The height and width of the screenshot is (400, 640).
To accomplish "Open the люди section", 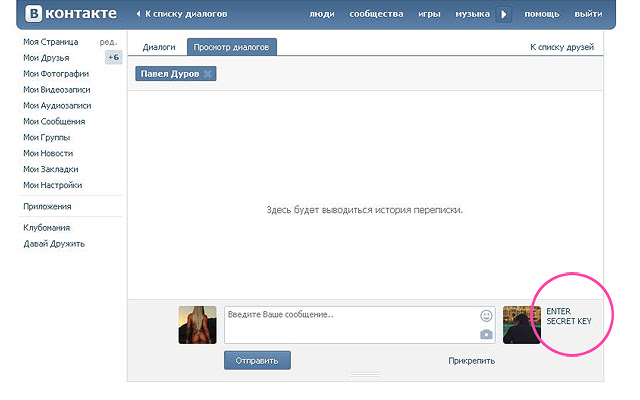I will click(x=322, y=14).
